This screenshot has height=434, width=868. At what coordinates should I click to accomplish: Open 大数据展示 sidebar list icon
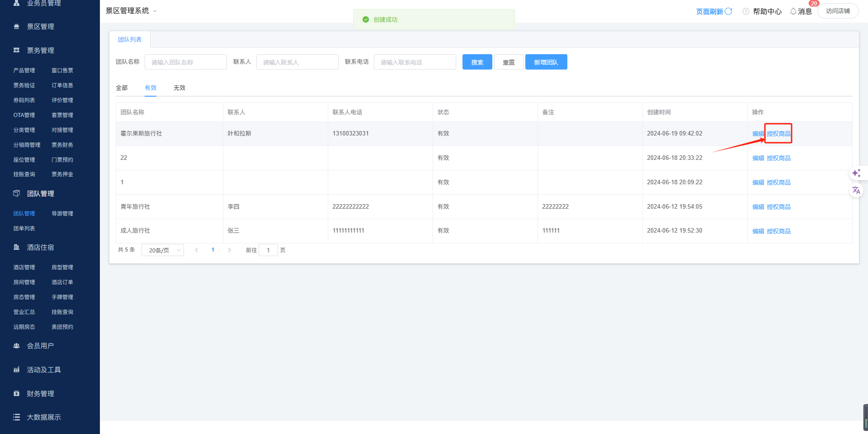[x=17, y=417]
